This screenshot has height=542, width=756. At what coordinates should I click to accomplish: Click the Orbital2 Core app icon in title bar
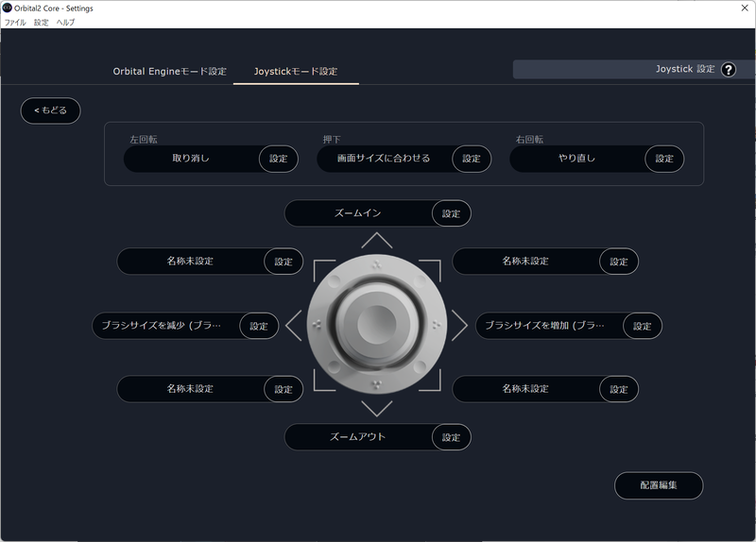pos(8,8)
